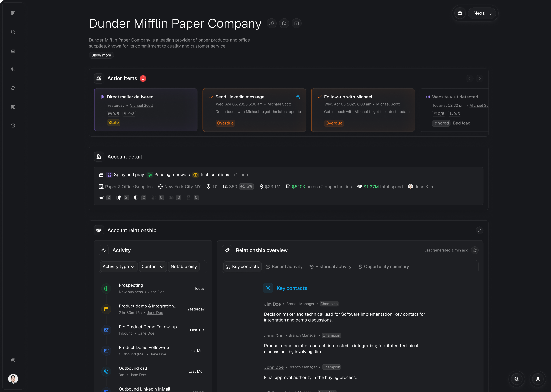Click the Account relationship handshake icon
The width and height of the screenshot is (551, 392).
click(x=99, y=230)
